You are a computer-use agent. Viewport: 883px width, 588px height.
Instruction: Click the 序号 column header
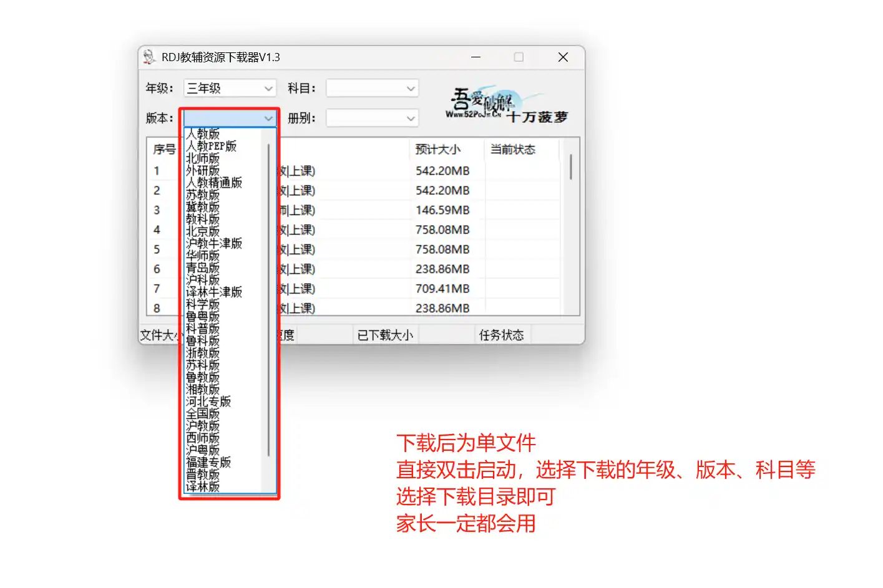[165, 150]
